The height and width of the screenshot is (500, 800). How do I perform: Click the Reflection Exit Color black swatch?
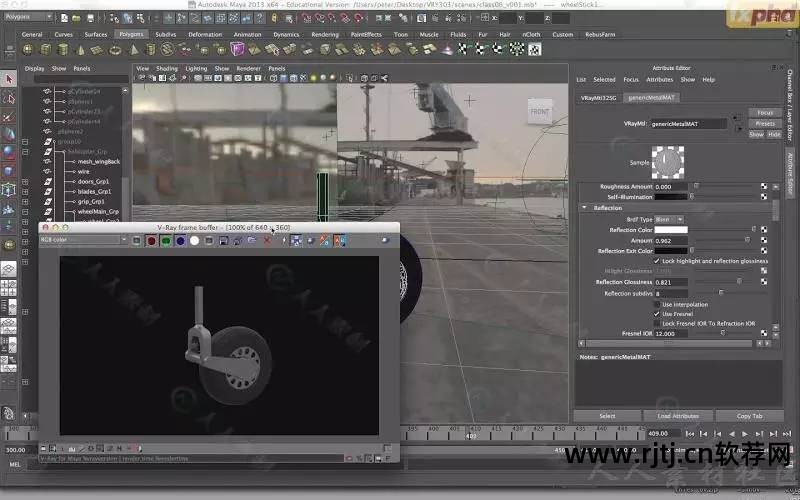pos(671,251)
